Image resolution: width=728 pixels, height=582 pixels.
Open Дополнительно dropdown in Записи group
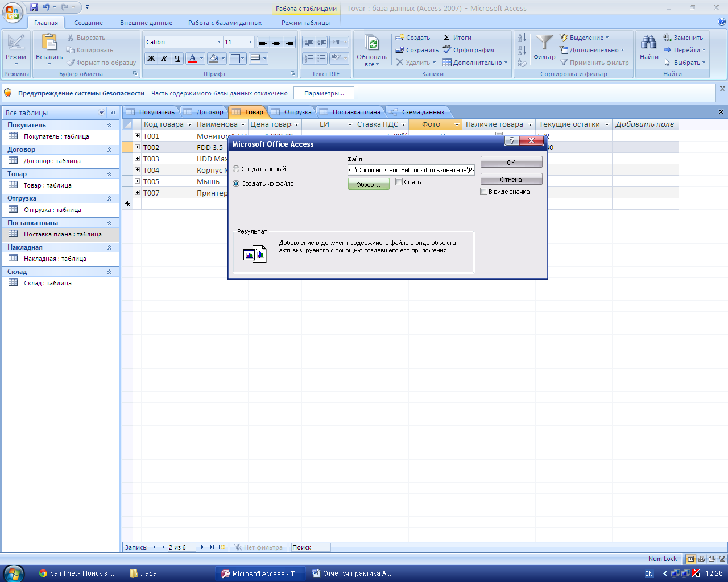click(475, 63)
